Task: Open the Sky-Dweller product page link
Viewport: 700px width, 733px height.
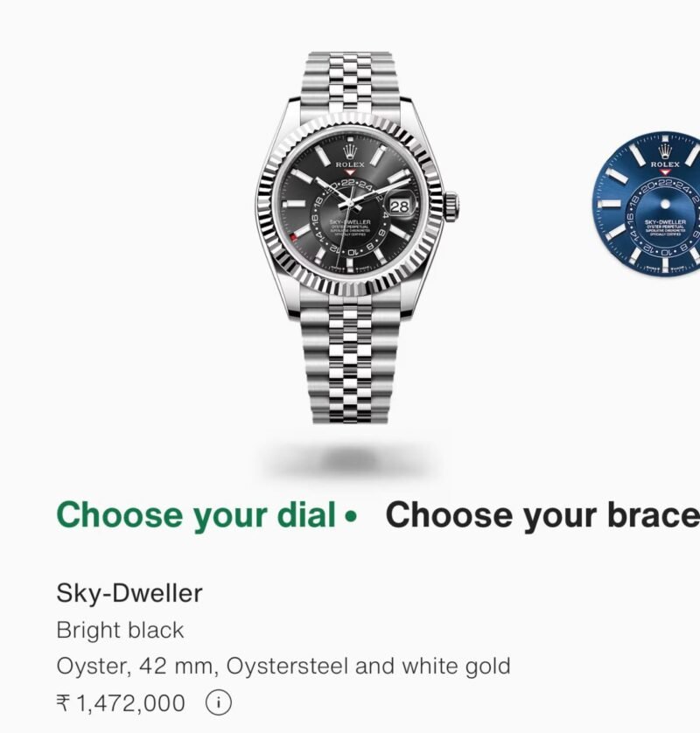Action: click(128, 594)
